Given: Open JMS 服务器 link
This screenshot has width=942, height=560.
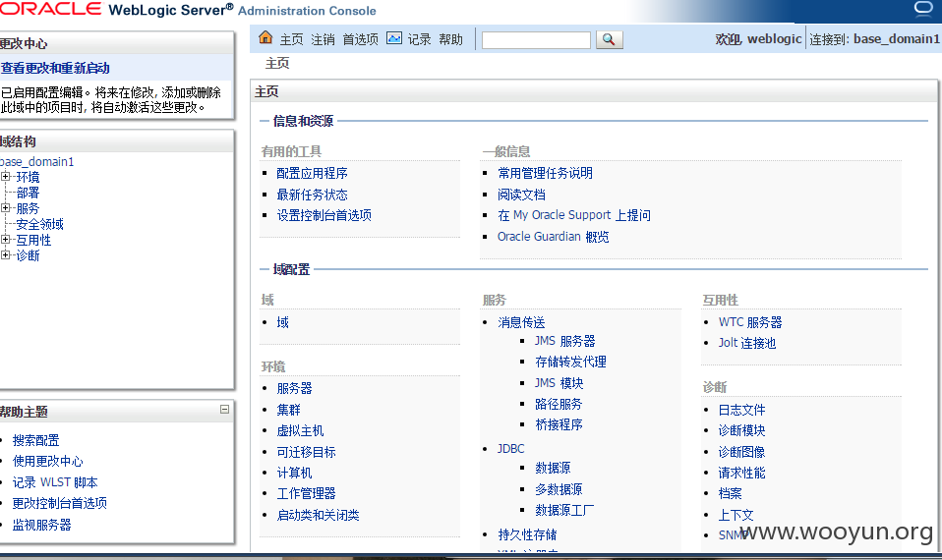Looking at the screenshot, I should click(564, 341).
